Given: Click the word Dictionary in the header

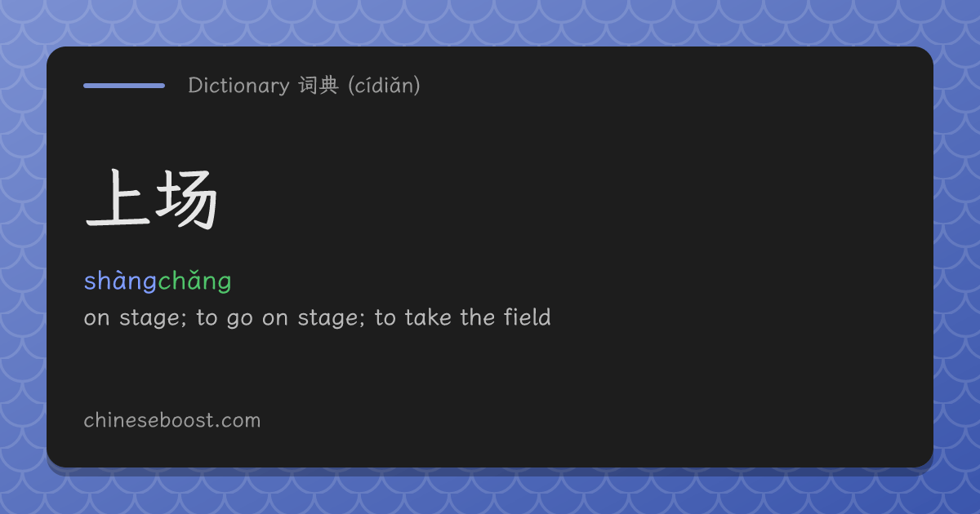Looking at the screenshot, I should click(x=238, y=86).
